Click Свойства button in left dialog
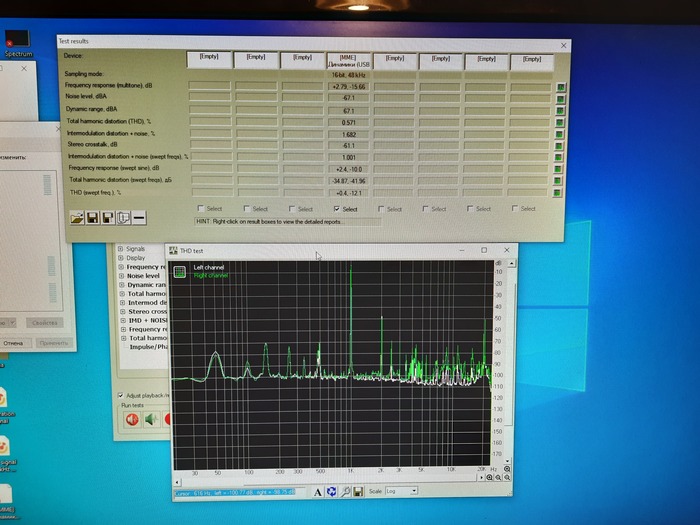 click(x=45, y=323)
